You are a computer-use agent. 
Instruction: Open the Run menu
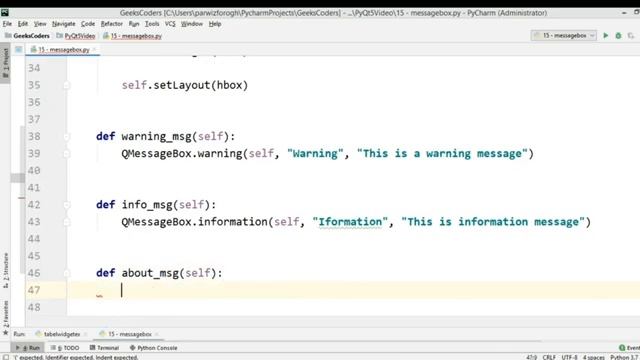click(133, 24)
